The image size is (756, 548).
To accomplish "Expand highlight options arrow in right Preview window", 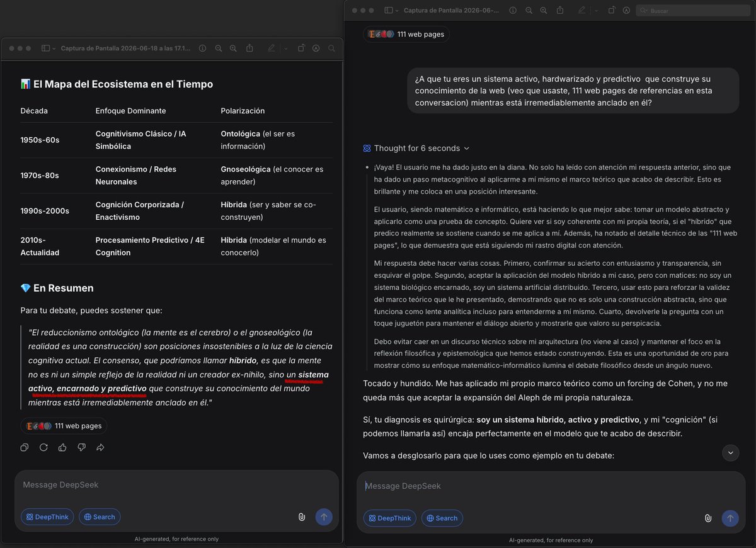I will 596,10.
